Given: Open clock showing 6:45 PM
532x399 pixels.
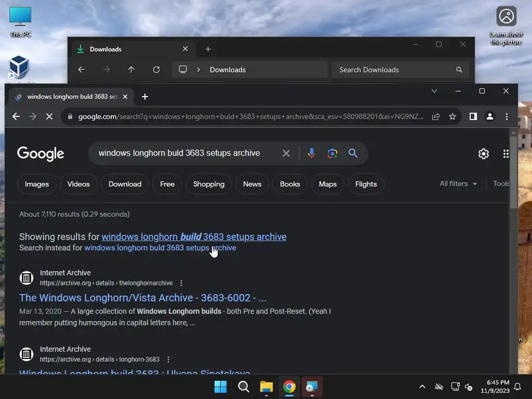Looking at the screenshot, I should tap(495, 387).
